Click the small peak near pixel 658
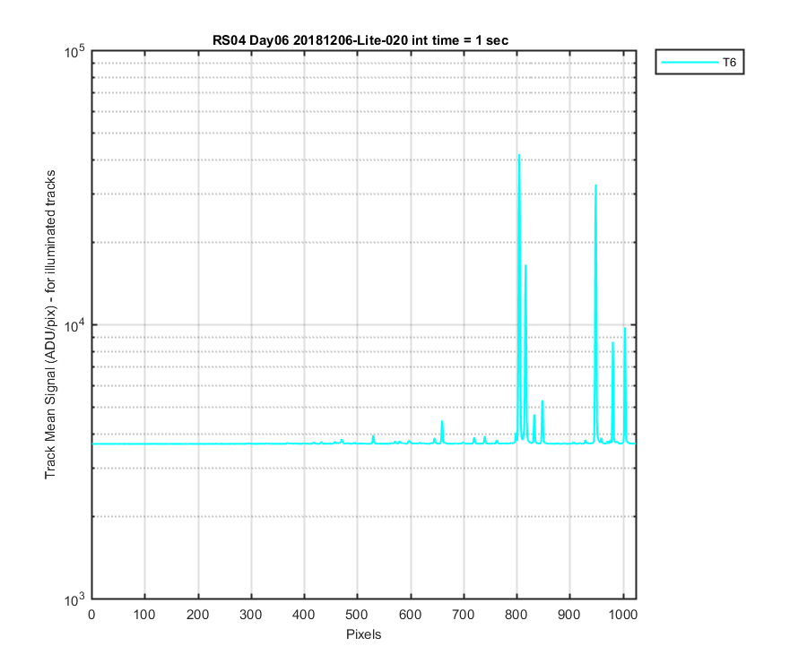The image size is (807, 672). point(442,422)
